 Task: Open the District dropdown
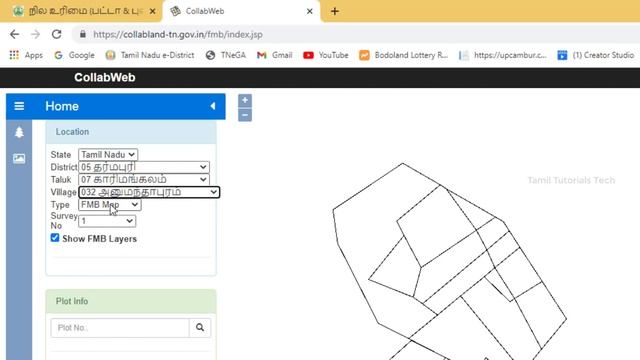[x=144, y=167]
